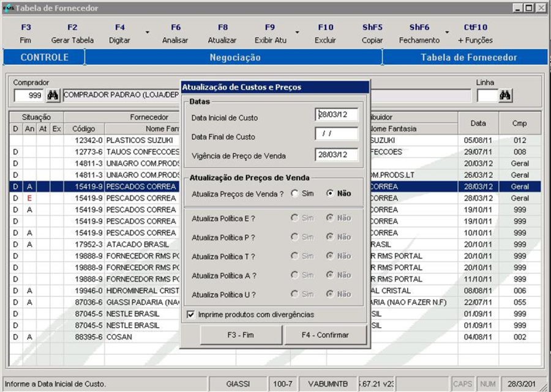551x392 pixels.
Task: Click the F3 - Fim dialog button
Action: click(241, 335)
